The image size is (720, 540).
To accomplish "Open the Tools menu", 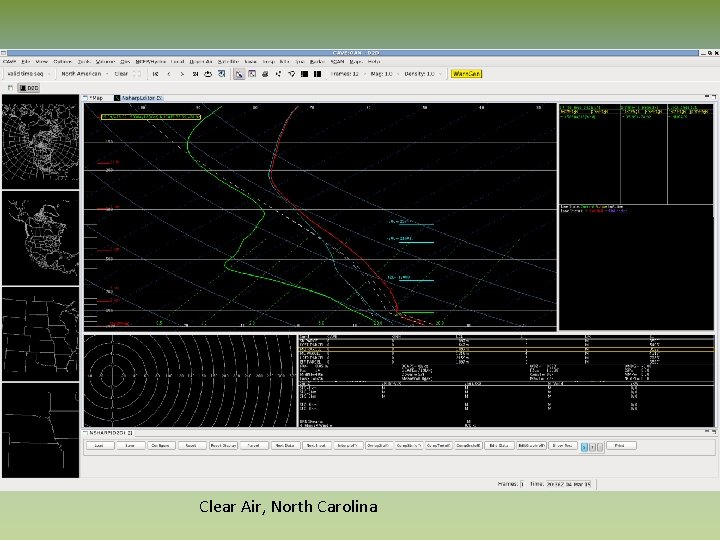I will point(84,62).
